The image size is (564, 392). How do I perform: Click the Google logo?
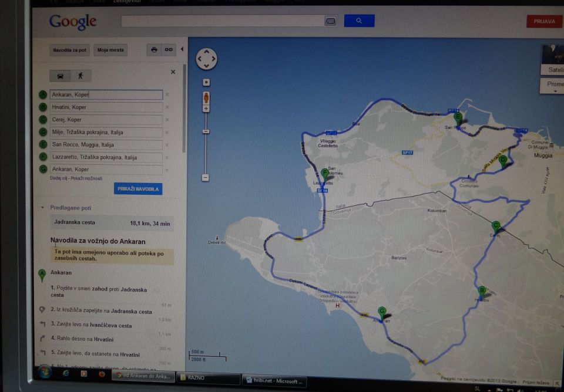(x=73, y=22)
